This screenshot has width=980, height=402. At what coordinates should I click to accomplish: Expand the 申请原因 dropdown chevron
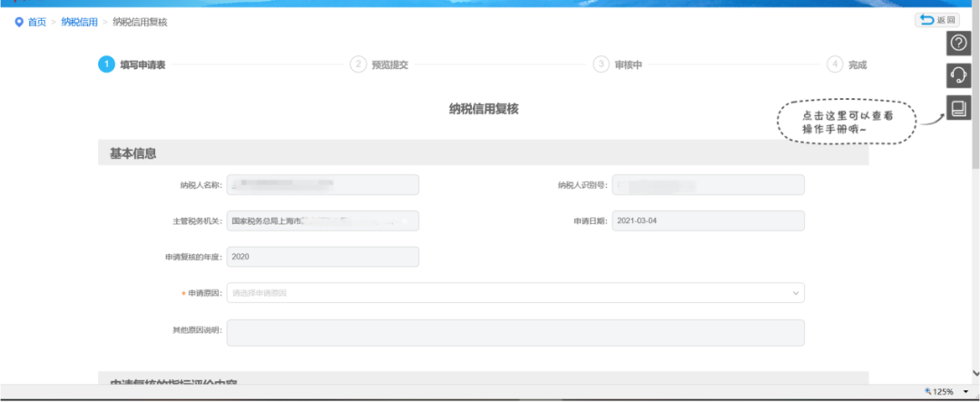[x=796, y=293]
